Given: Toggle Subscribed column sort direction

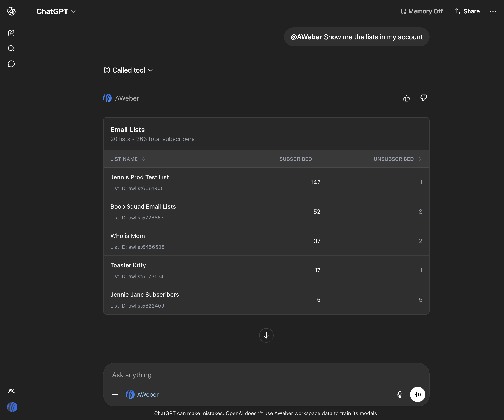Looking at the screenshot, I should click(299, 159).
